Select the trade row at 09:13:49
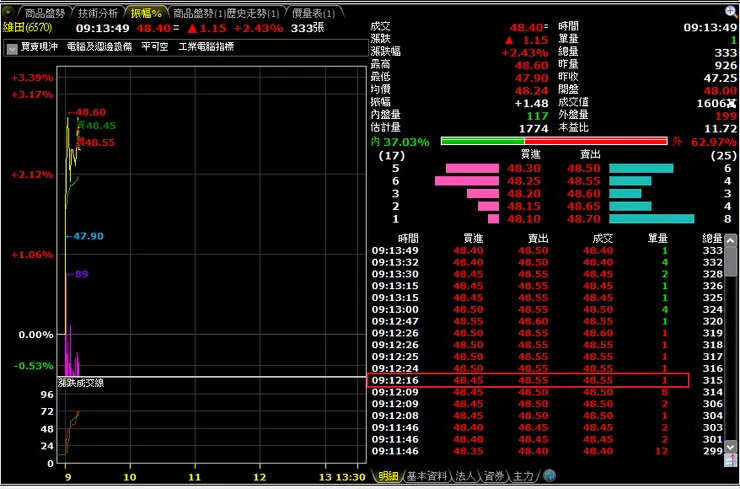 coord(547,251)
